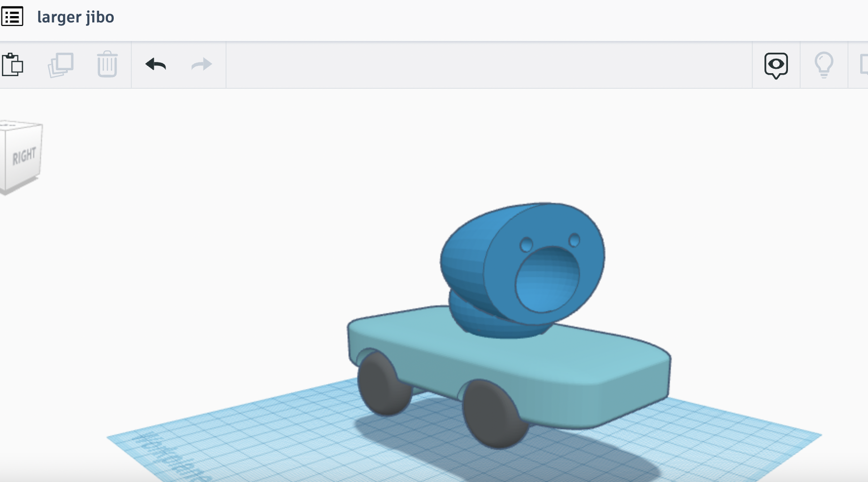Toggle Show All lightbulb icon
Image resolution: width=868 pixels, height=482 pixels.
click(824, 65)
